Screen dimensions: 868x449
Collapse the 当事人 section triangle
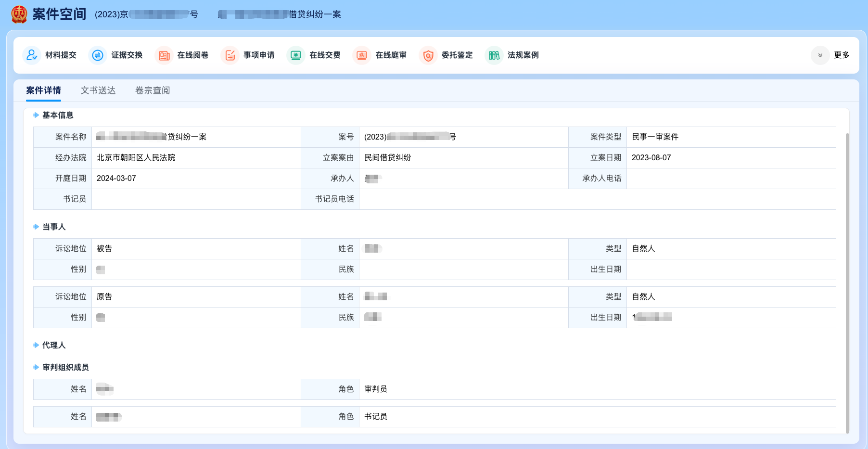pyautogui.click(x=36, y=227)
